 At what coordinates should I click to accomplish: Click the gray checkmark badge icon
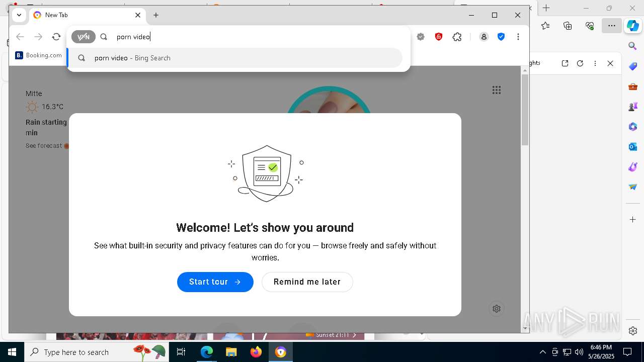[x=421, y=37]
